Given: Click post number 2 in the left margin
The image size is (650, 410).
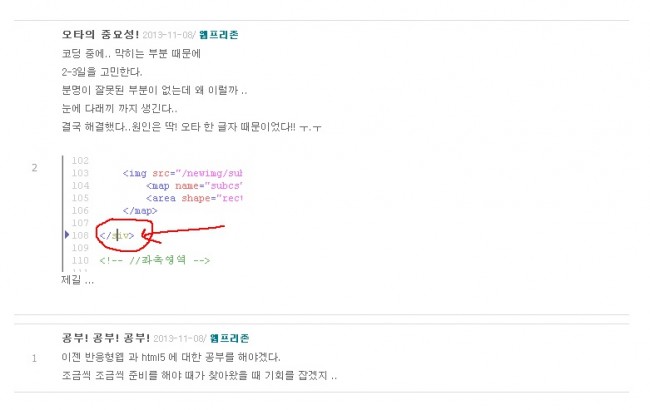Looking at the screenshot, I should click(34, 168).
